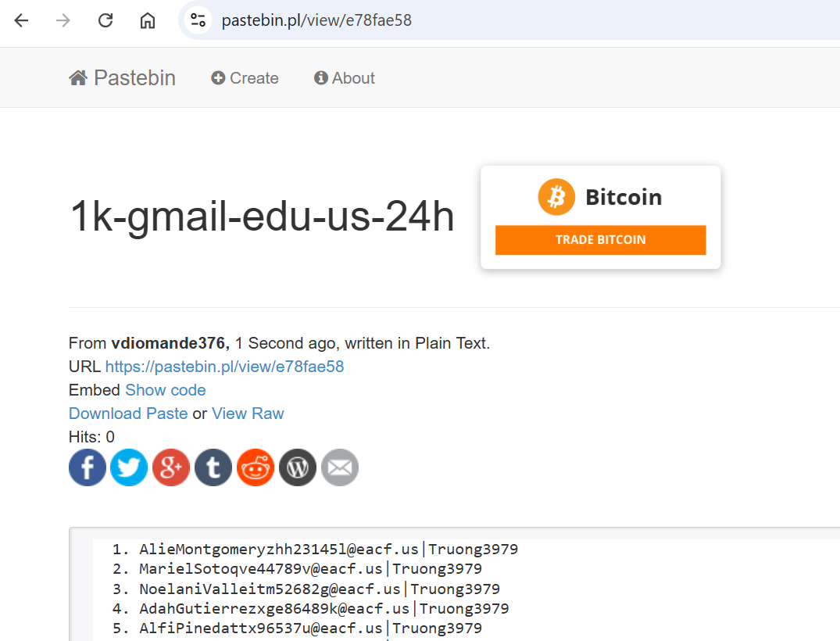Click the browser back arrow

[22, 20]
